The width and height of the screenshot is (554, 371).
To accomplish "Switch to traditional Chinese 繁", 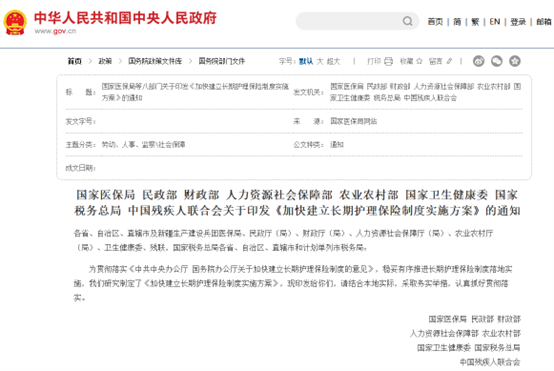I will pyautogui.click(x=475, y=22).
